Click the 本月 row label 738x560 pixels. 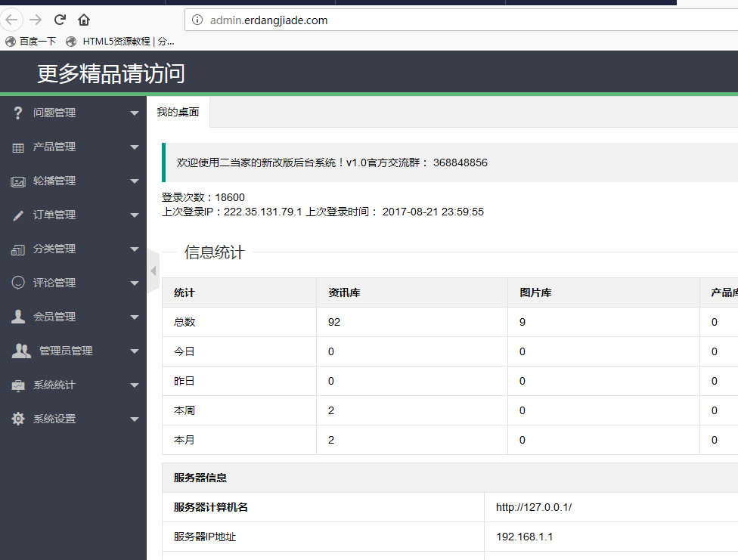184,440
